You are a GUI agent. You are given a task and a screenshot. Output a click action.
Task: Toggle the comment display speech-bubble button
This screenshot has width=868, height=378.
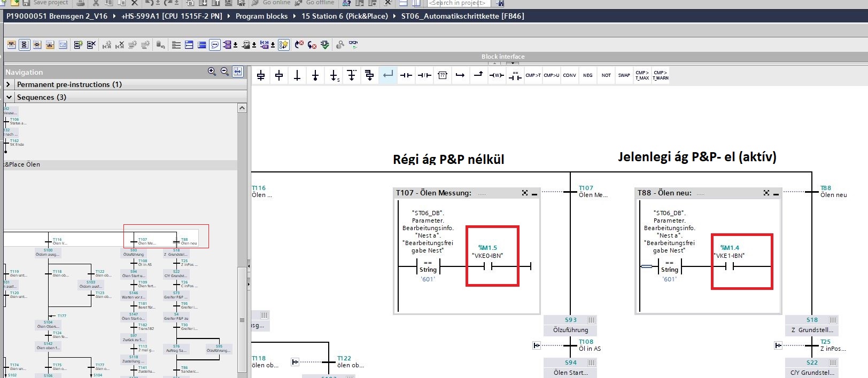pyautogui.click(x=215, y=45)
